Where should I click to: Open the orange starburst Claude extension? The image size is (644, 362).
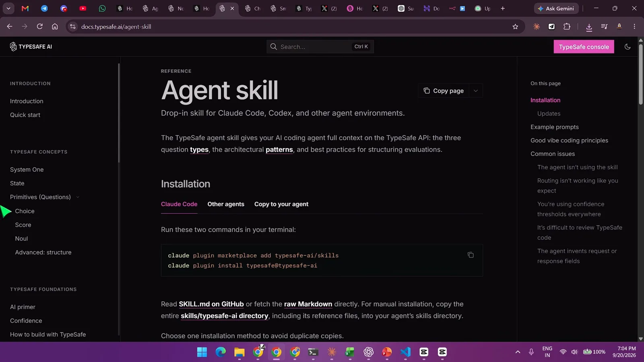coord(537,27)
